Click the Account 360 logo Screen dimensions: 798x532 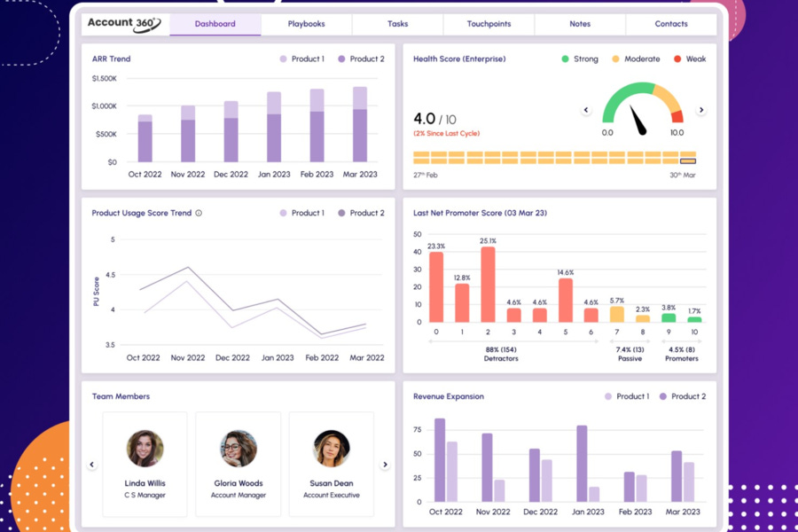click(x=122, y=24)
